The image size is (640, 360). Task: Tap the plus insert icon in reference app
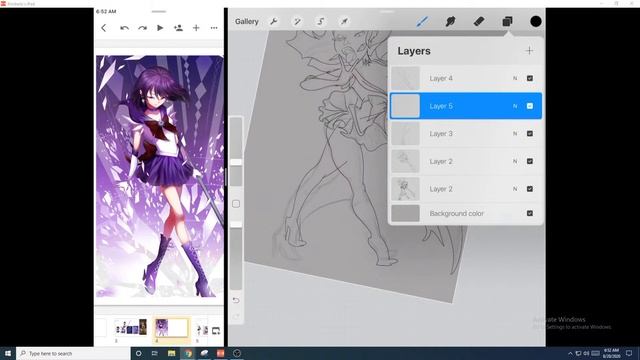click(x=196, y=28)
